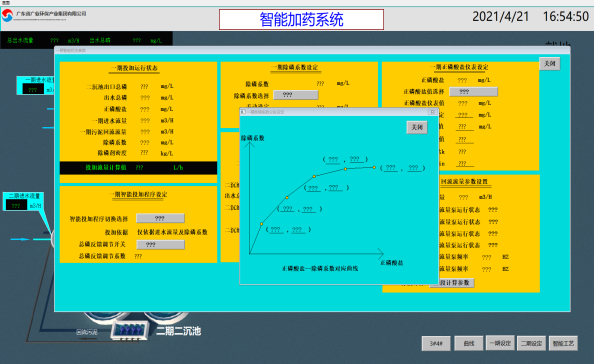The image size is (594, 364).
Task: Click the company logo icon in header
Action: point(7,16)
